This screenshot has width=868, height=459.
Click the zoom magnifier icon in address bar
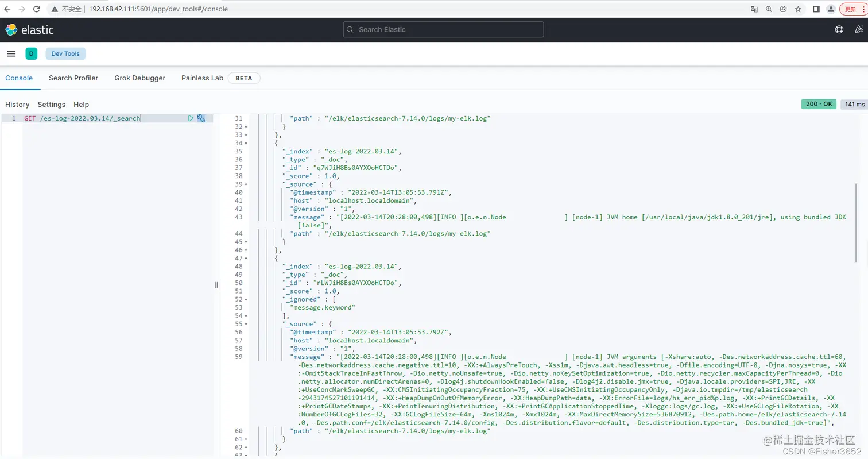(769, 9)
